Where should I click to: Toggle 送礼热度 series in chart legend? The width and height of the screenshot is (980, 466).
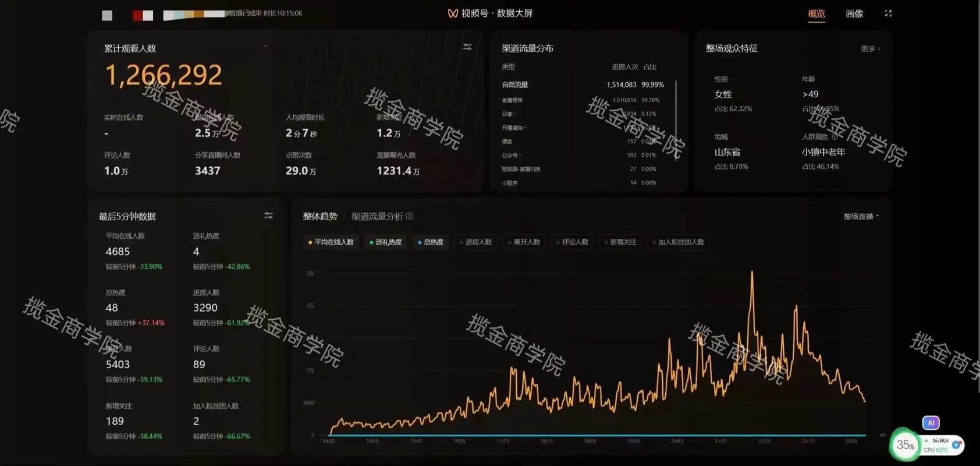coord(385,242)
